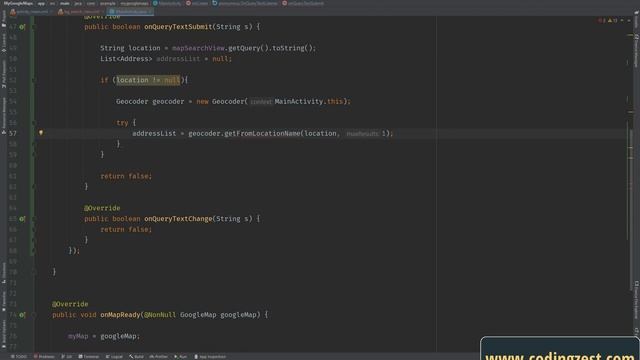Click the override gutter icon beside onQueryTextChange
The image size is (640, 360).
[22, 219]
